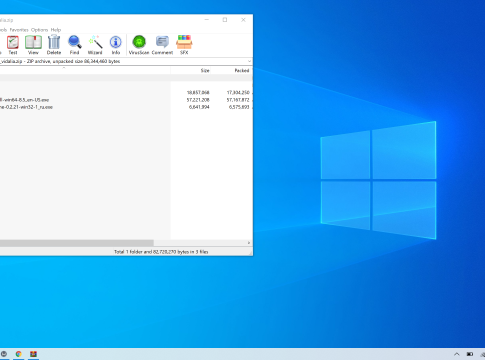Expand the archive path dropdown arrow
This screenshot has height=360, width=485.
(x=249, y=61)
